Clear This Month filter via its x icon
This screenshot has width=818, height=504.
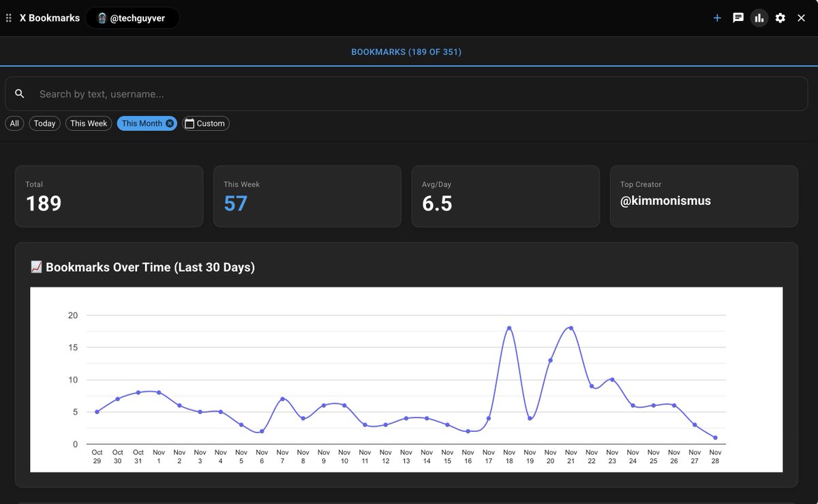tap(170, 123)
